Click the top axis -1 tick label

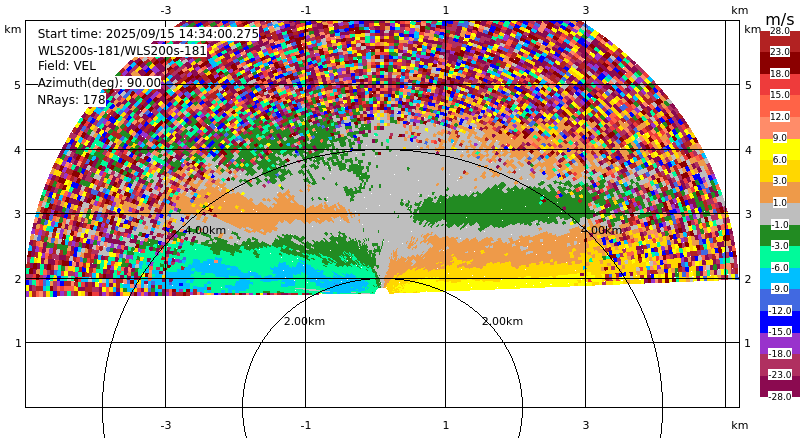tap(305, 10)
